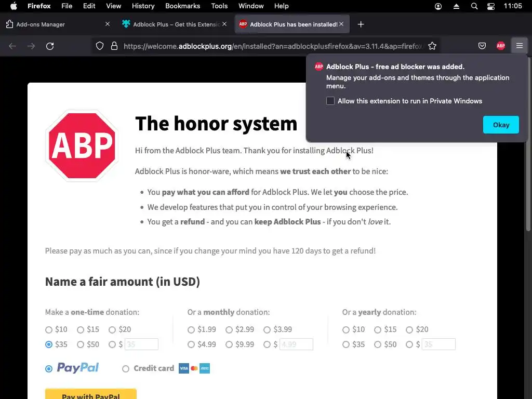Select monthly $3.99 donation
The width and height of the screenshot is (532, 399).
(x=267, y=330)
